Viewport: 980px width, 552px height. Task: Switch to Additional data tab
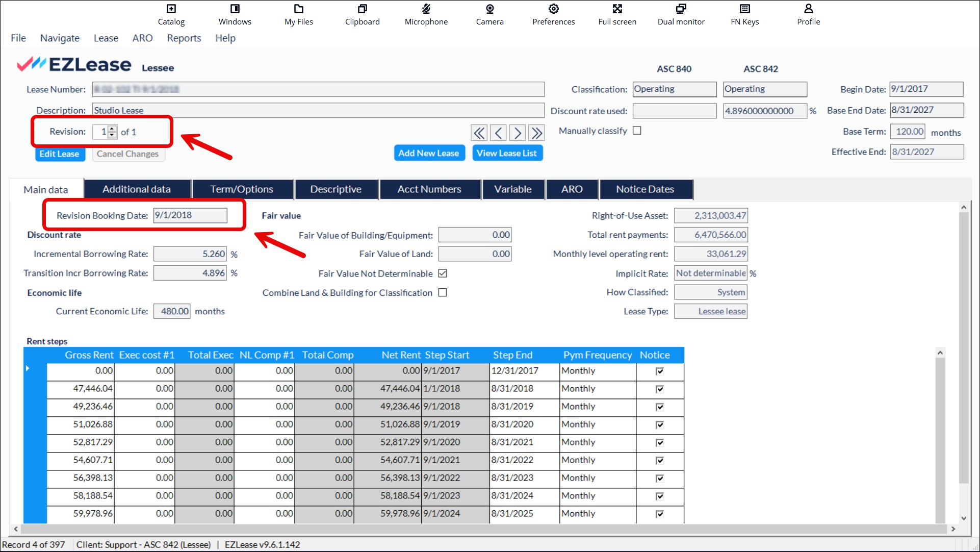[x=137, y=189]
